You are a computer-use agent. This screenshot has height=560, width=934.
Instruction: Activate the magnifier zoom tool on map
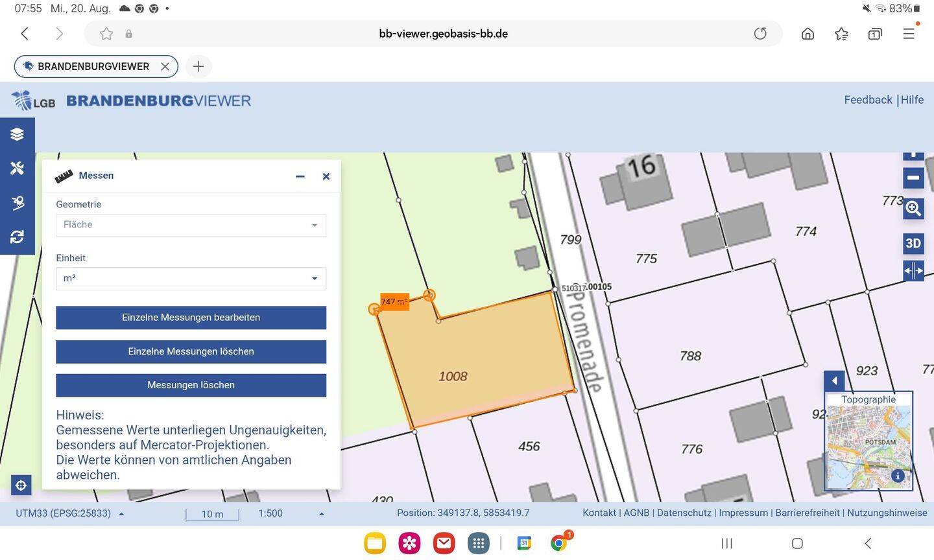[x=913, y=209]
